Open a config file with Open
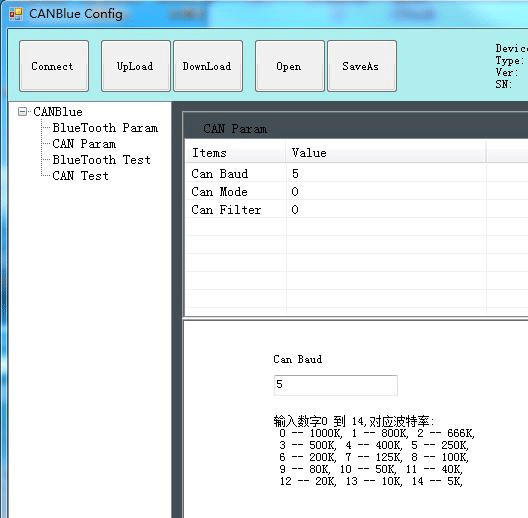The width and height of the screenshot is (528, 518). tap(290, 66)
